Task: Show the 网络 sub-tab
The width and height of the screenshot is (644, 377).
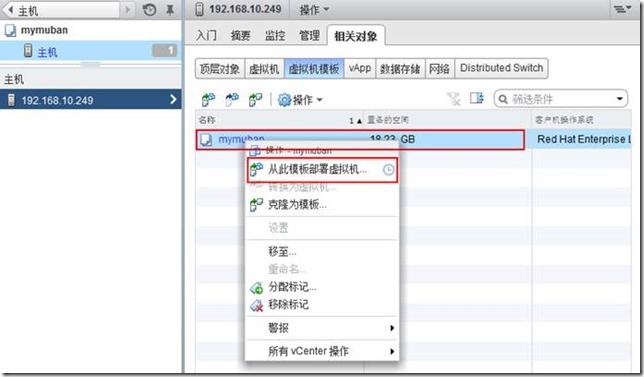Action: pyautogui.click(x=439, y=69)
